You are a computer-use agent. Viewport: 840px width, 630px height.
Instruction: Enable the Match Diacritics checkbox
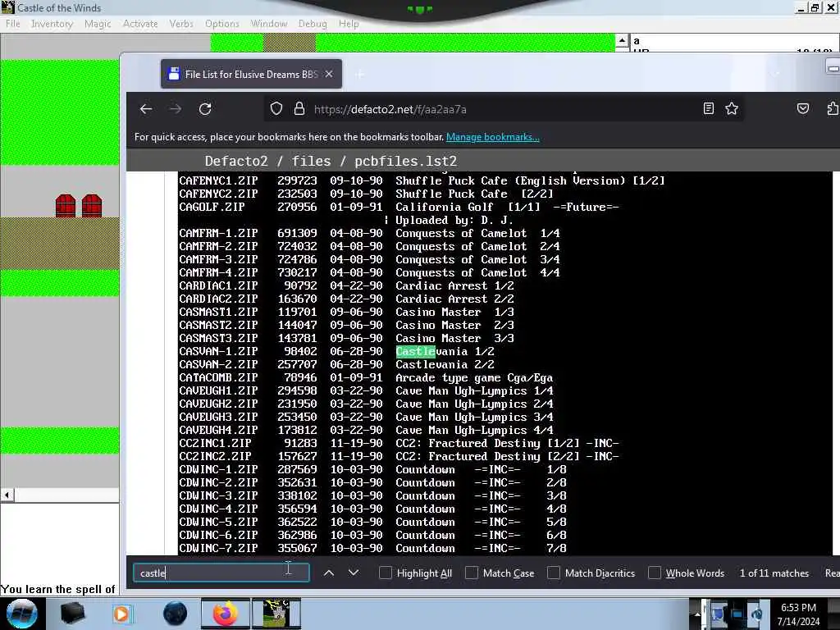(x=554, y=573)
